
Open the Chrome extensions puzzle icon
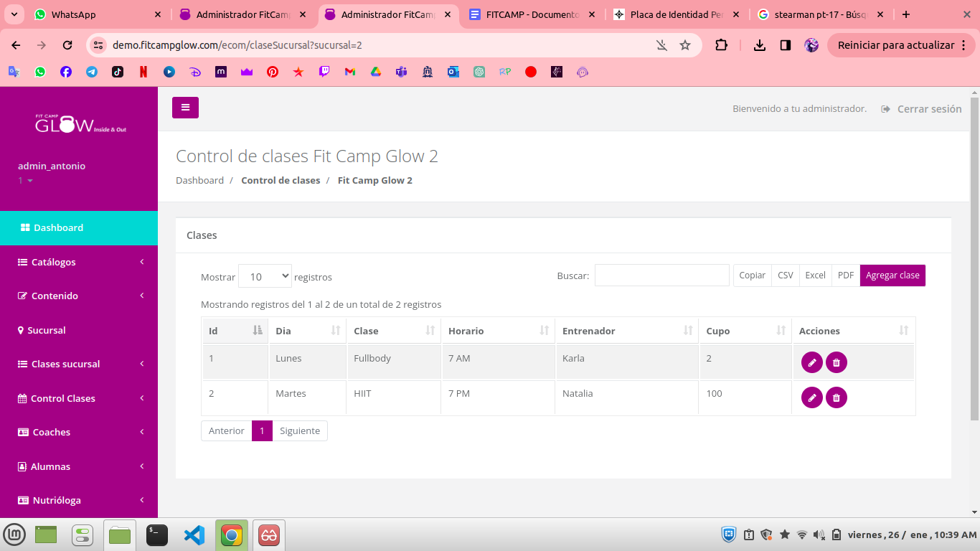pos(721,45)
